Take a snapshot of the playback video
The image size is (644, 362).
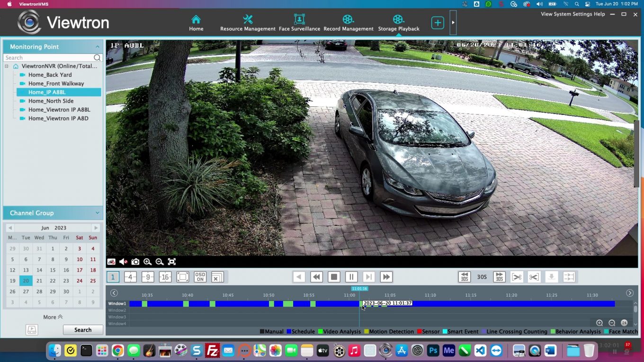(x=135, y=261)
